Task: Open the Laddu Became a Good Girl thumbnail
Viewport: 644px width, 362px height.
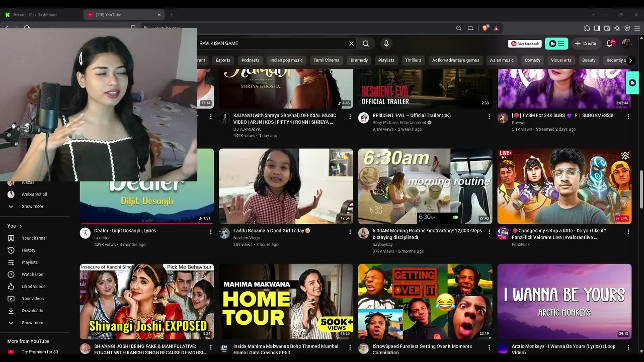Action: [x=286, y=186]
